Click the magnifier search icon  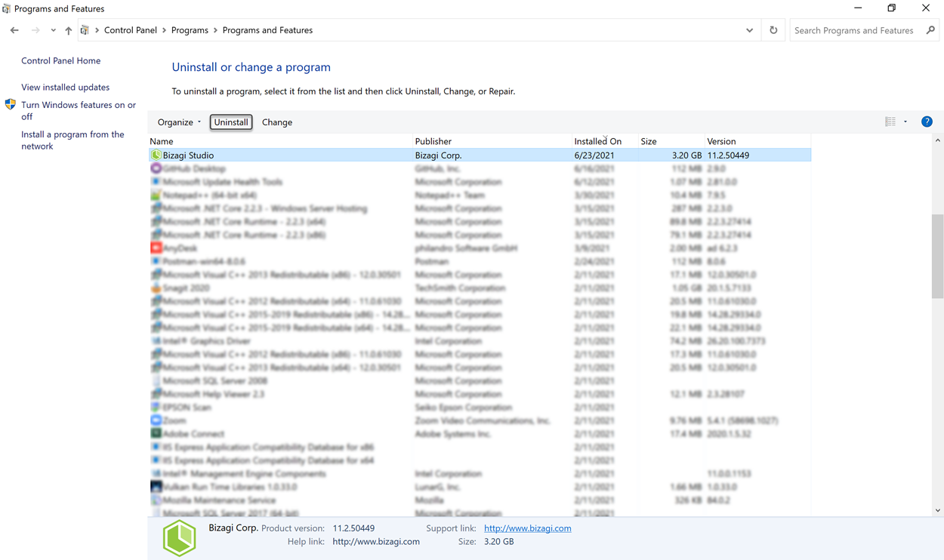pyautogui.click(x=930, y=30)
